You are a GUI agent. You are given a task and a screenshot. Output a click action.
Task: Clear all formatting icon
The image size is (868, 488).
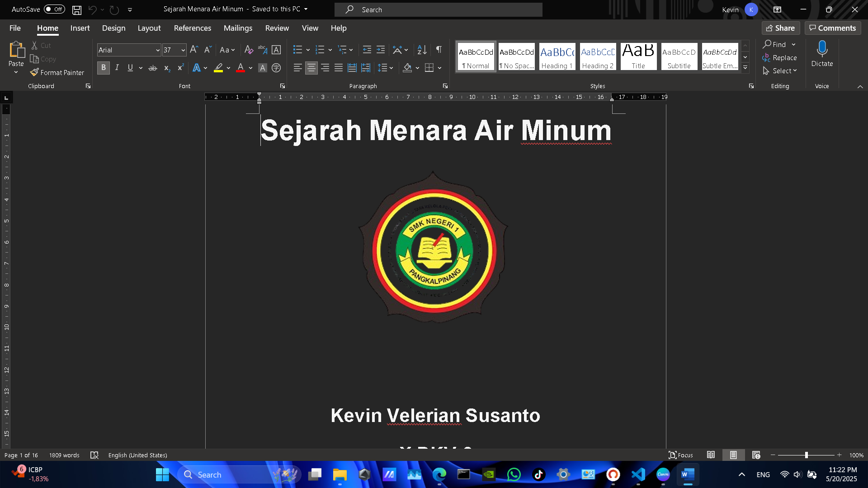click(249, 50)
